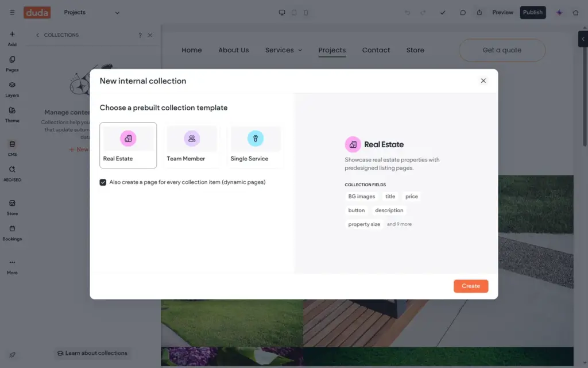Image resolution: width=588 pixels, height=368 pixels.
Task: Click the page vertical scrollbar
Action: [585, 90]
